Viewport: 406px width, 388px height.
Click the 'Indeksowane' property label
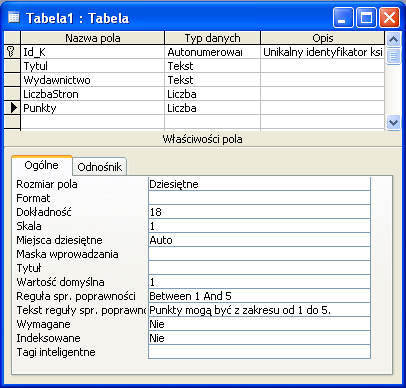point(48,338)
